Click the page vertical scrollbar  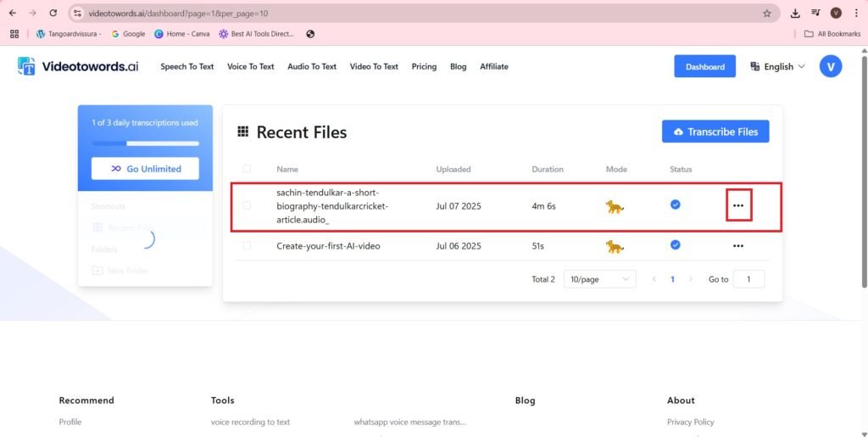(864, 171)
